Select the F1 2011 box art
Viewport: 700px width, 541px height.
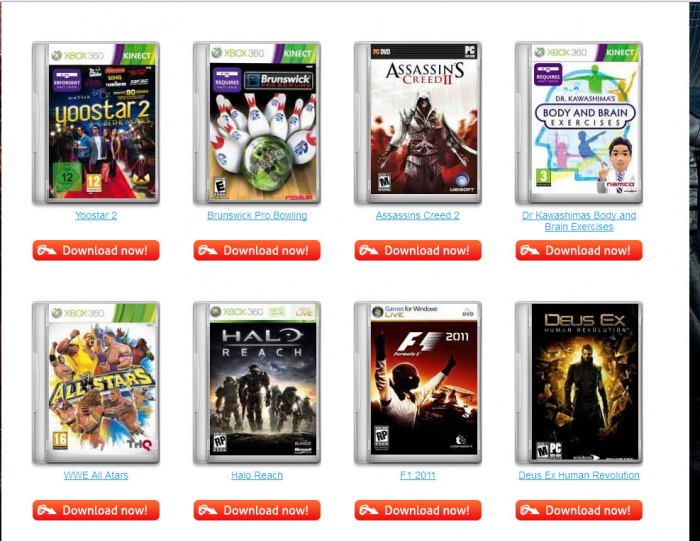click(x=418, y=383)
